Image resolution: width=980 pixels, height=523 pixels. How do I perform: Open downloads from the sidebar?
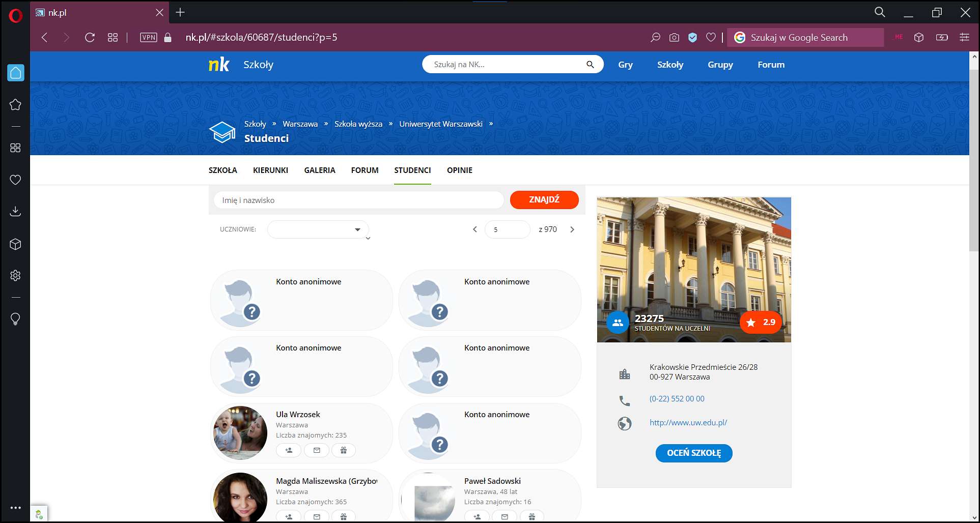point(15,211)
